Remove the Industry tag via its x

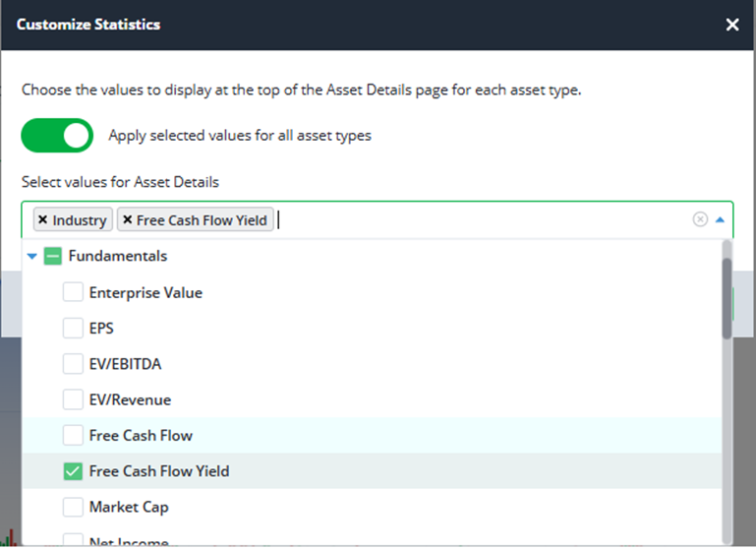[43, 220]
